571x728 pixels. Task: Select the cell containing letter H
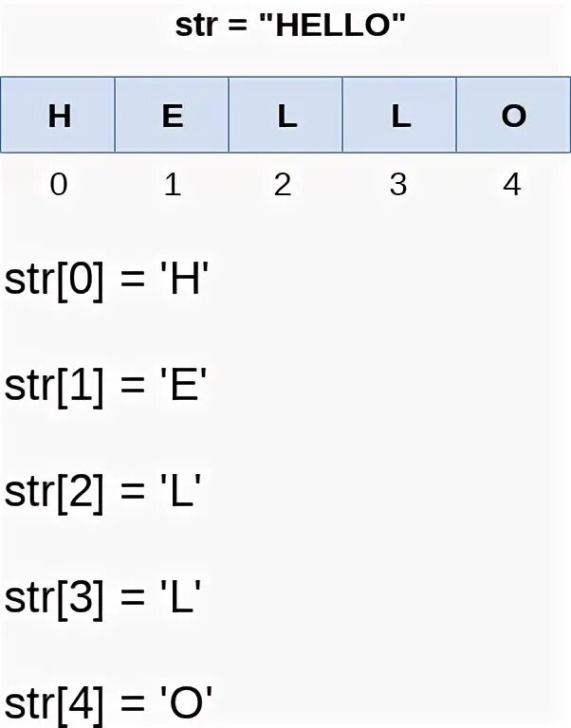(58, 116)
